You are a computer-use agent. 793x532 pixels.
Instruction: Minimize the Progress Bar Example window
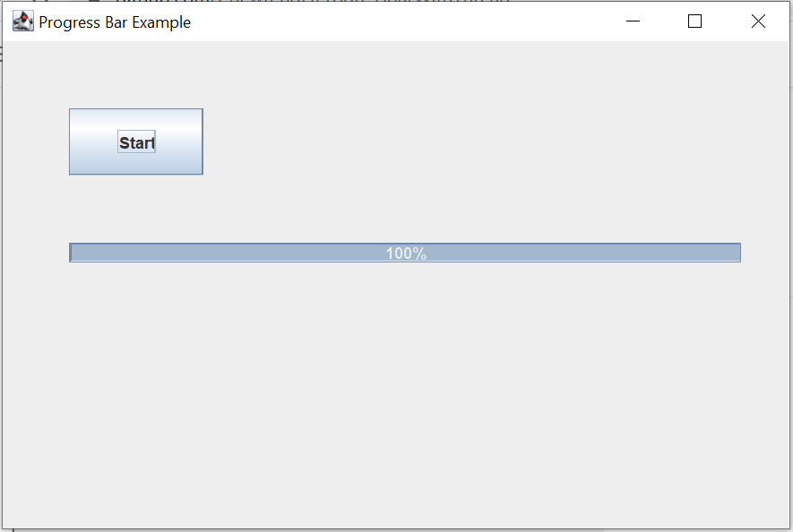633,21
